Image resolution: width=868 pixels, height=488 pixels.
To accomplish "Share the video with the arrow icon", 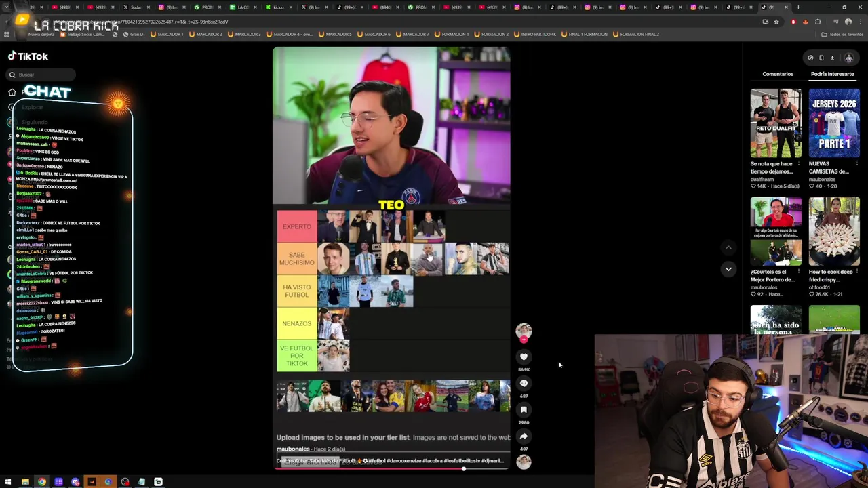I will pyautogui.click(x=524, y=436).
